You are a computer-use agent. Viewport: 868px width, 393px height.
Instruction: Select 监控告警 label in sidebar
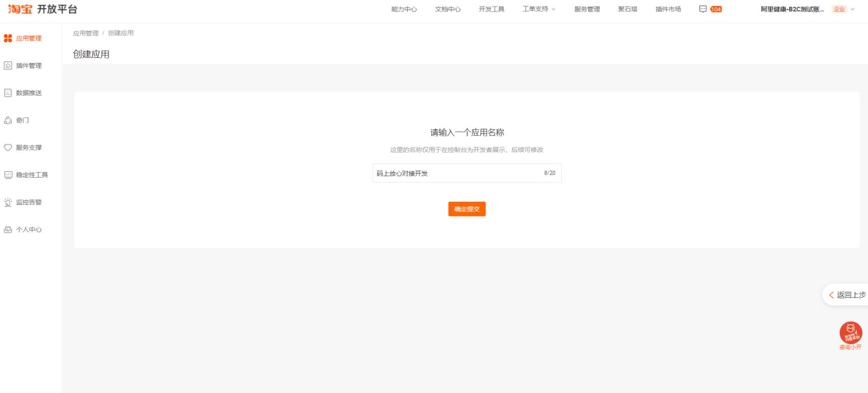click(x=29, y=202)
